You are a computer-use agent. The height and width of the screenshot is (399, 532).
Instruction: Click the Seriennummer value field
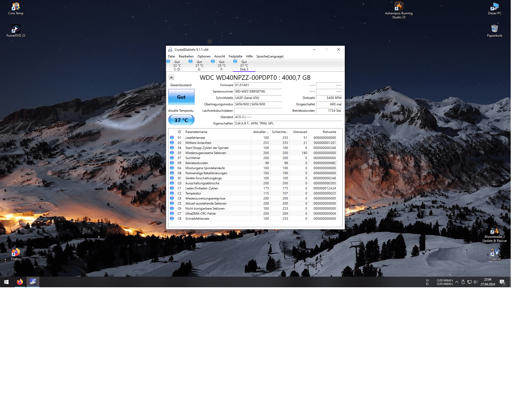point(257,92)
